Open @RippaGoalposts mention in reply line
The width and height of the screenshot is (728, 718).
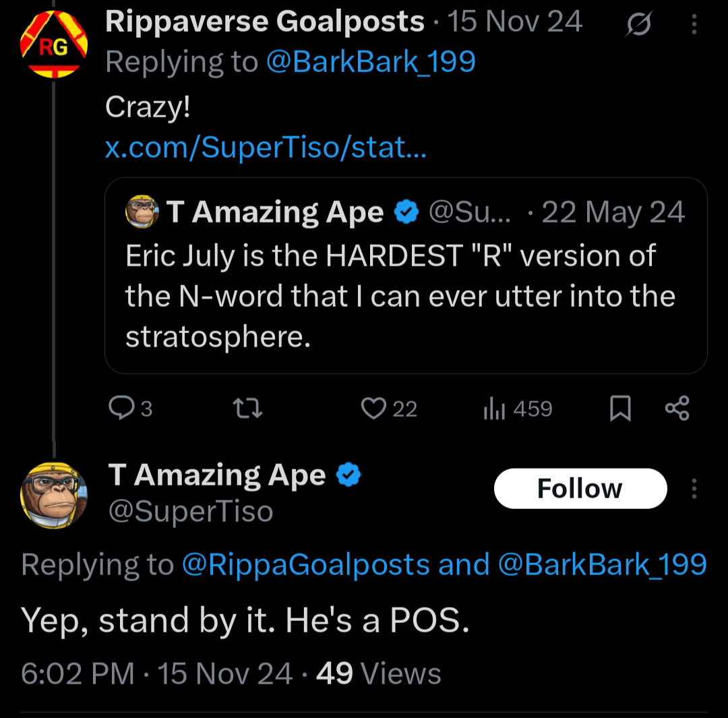[306, 565]
